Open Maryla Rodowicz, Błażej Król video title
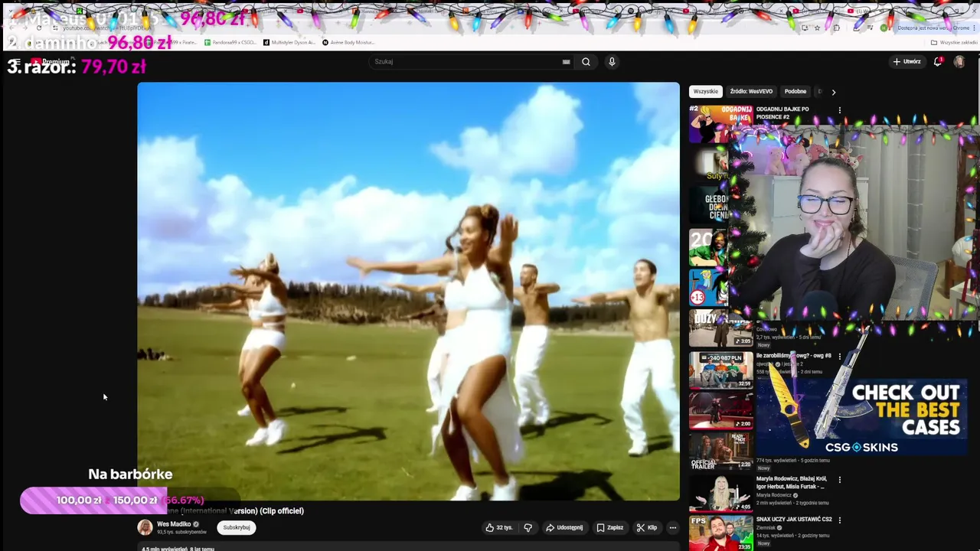Image resolution: width=980 pixels, height=551 pixels. pos(791,483)
